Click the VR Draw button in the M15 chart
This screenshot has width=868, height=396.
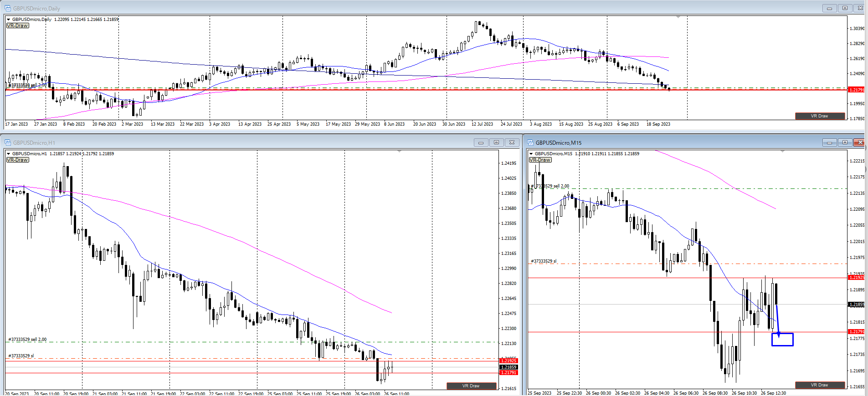(x=820, y=385)
